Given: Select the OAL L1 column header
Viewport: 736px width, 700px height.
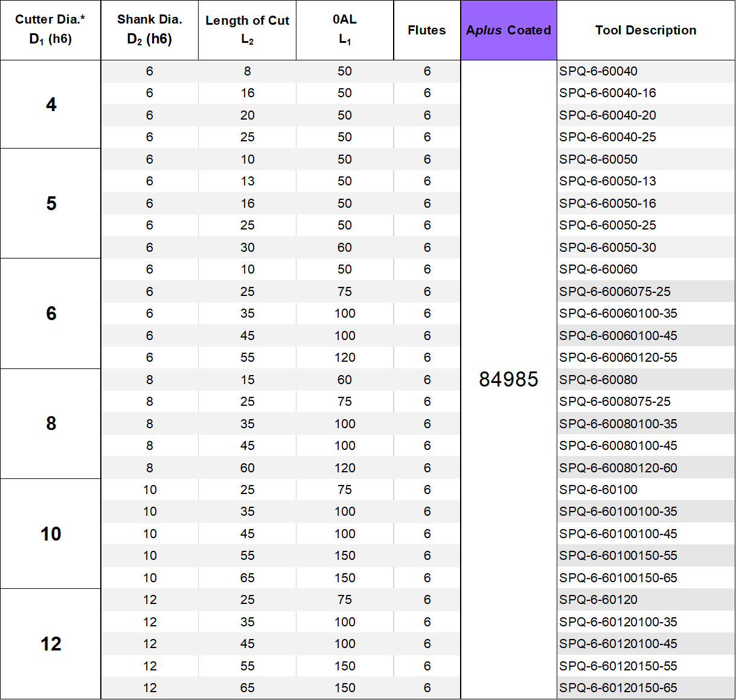Looking at the screenshot, I should click(345, 30).
